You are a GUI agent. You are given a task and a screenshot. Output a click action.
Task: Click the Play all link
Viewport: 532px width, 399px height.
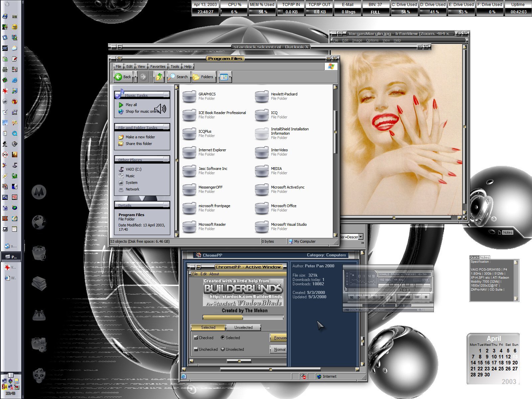point(131,105)
